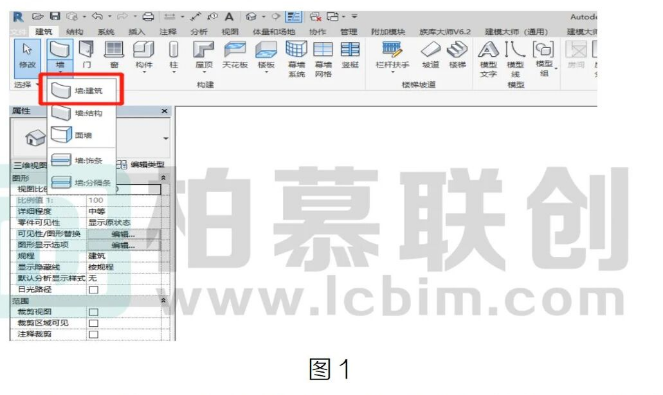The image size is (663, 395).
Task: Click the 楼板 (Floor) tool icon
Action: 266,50
